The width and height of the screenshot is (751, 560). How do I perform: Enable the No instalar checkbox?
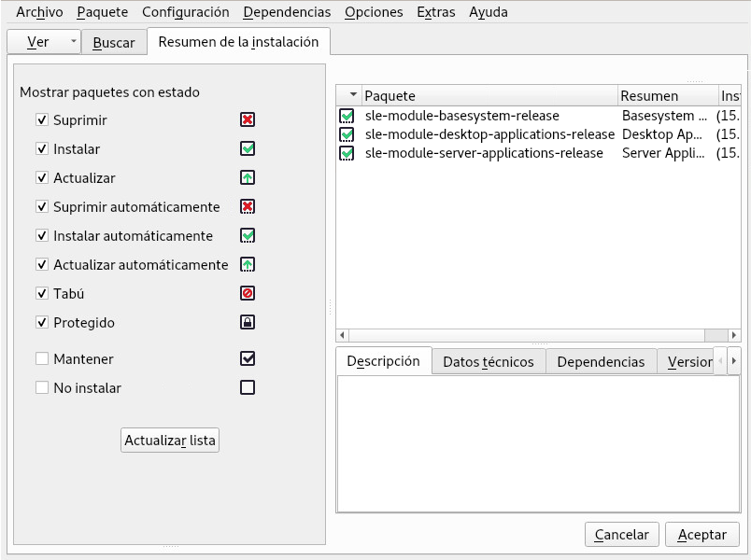point(42,387)
